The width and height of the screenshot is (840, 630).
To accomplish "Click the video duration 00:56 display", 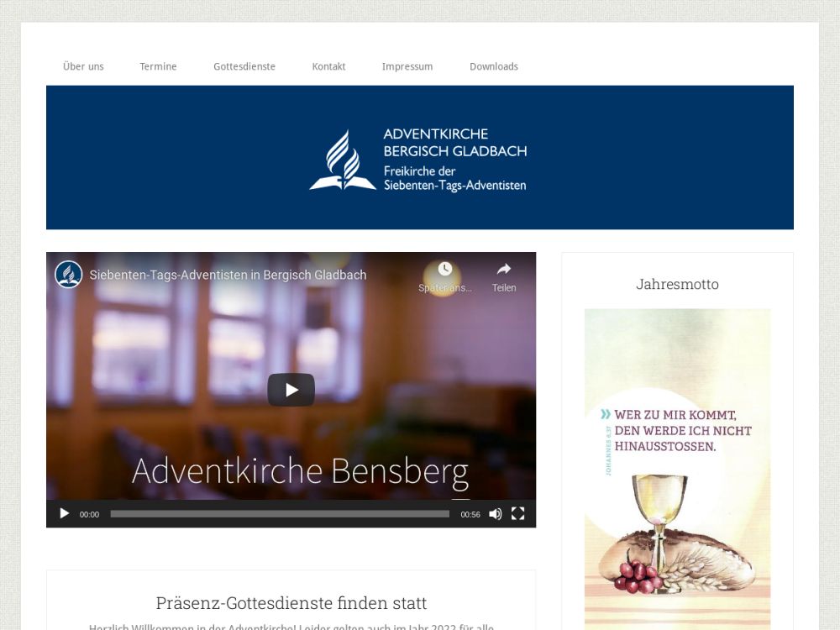I will click(x=470, y=514).
